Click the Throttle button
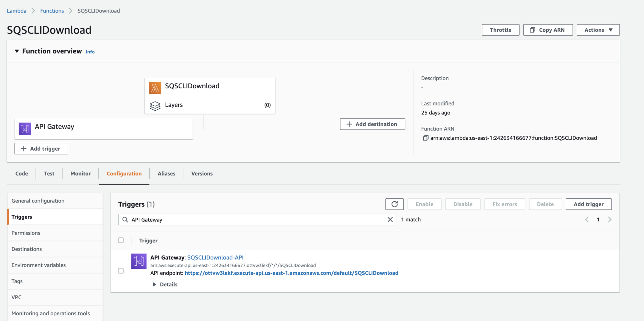This screenshot has width=644, height=321. point(500,30)
